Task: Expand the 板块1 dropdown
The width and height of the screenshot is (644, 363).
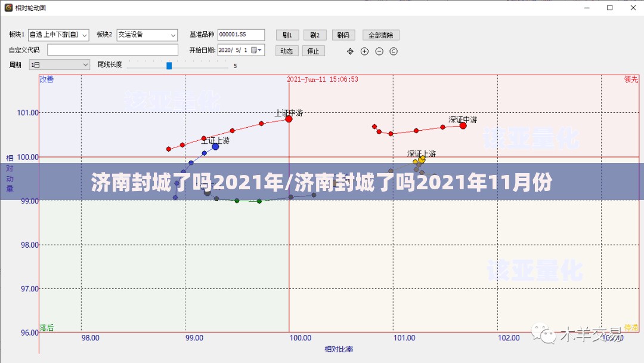Action: pyautogui.click(x=83, y=35)
